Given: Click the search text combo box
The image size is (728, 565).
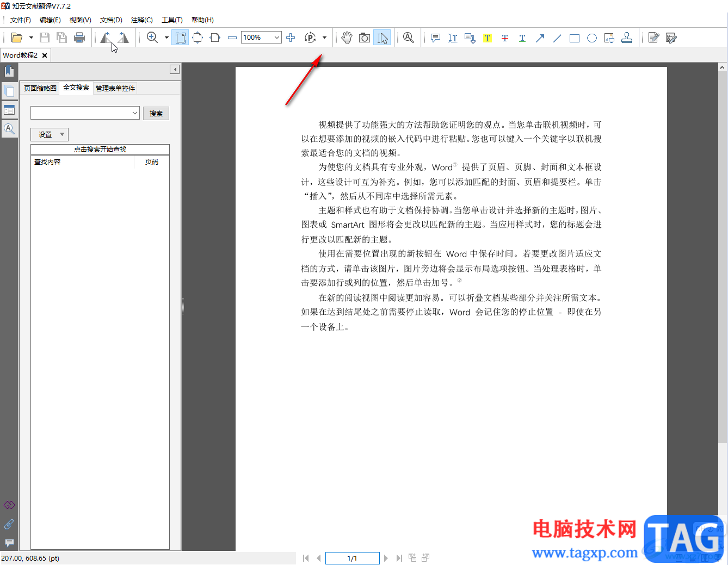Looking at the screenshot, I should point(85,113).
